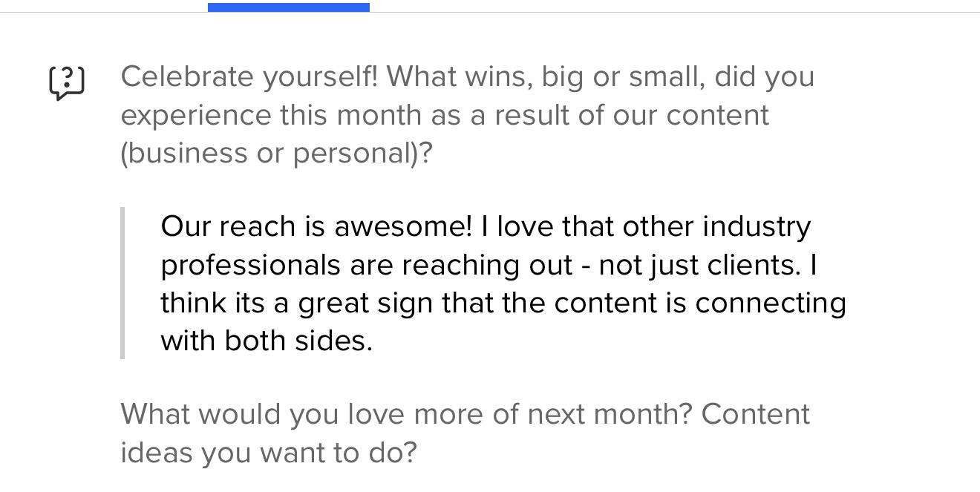Click the word "connecting" in the answer
Viewport: 980px width, 492px height.
(771, 303)
